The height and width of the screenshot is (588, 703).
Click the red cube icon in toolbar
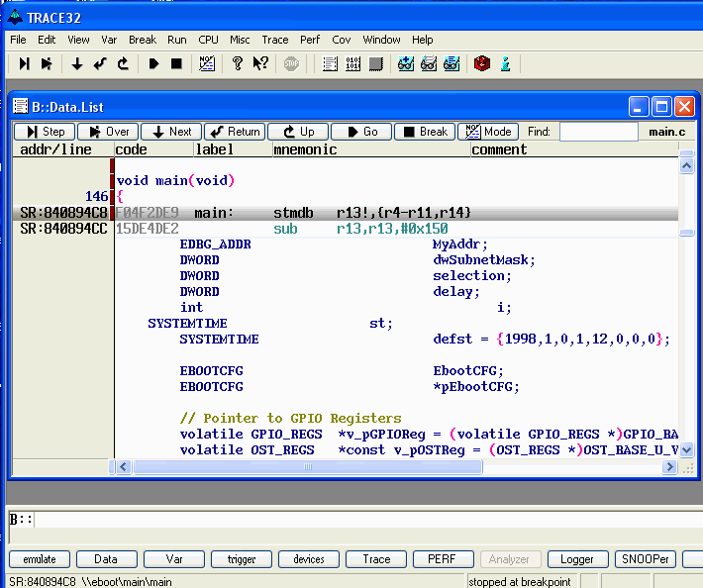pos(482,64)
